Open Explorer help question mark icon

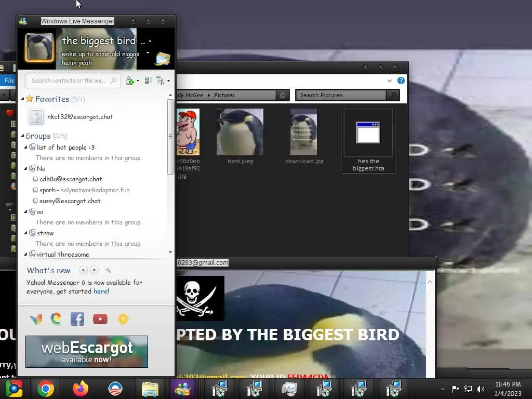[401, 81]
